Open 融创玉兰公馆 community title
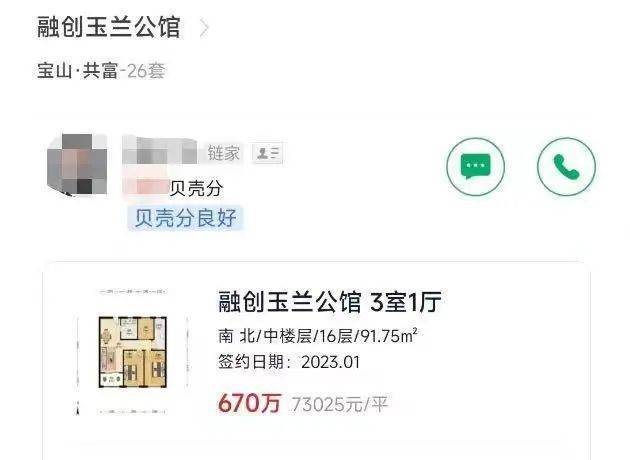630x460 pixels. click(108, 27)
